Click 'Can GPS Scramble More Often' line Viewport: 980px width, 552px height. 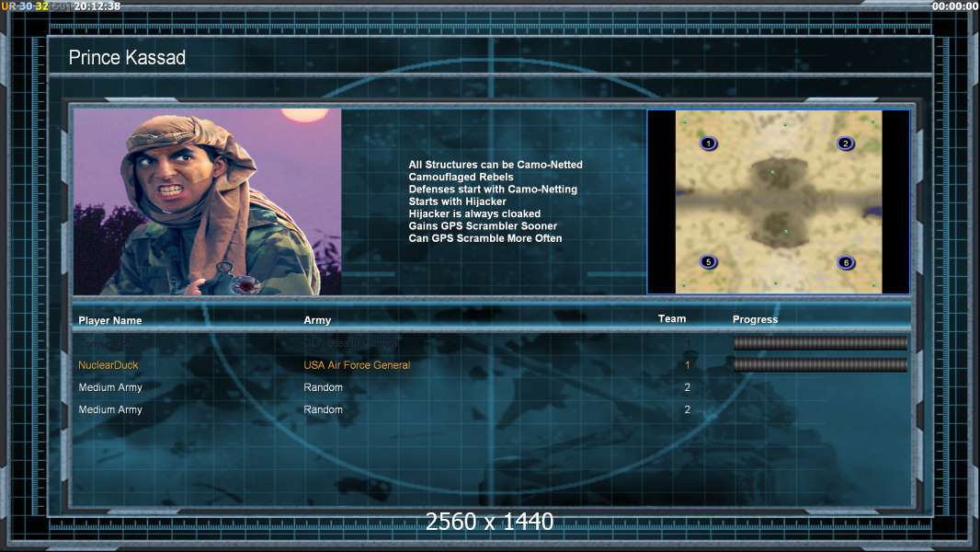coord(485,238)
